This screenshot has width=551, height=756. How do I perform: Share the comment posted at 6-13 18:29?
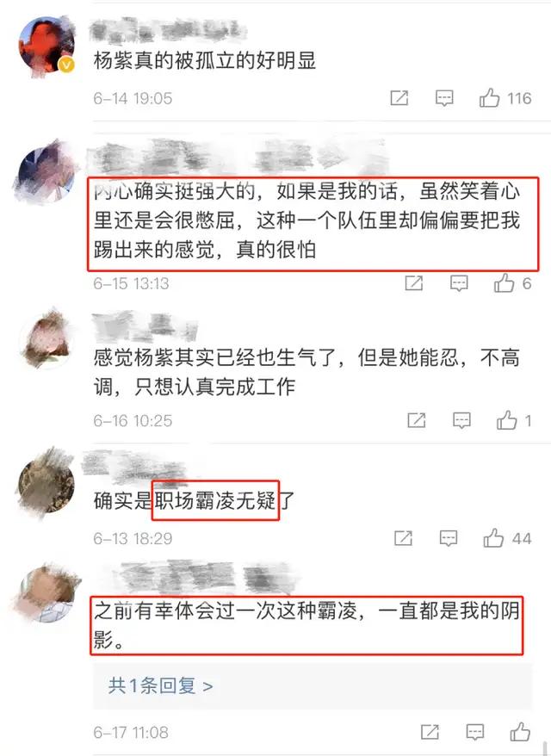pos(404,538)
